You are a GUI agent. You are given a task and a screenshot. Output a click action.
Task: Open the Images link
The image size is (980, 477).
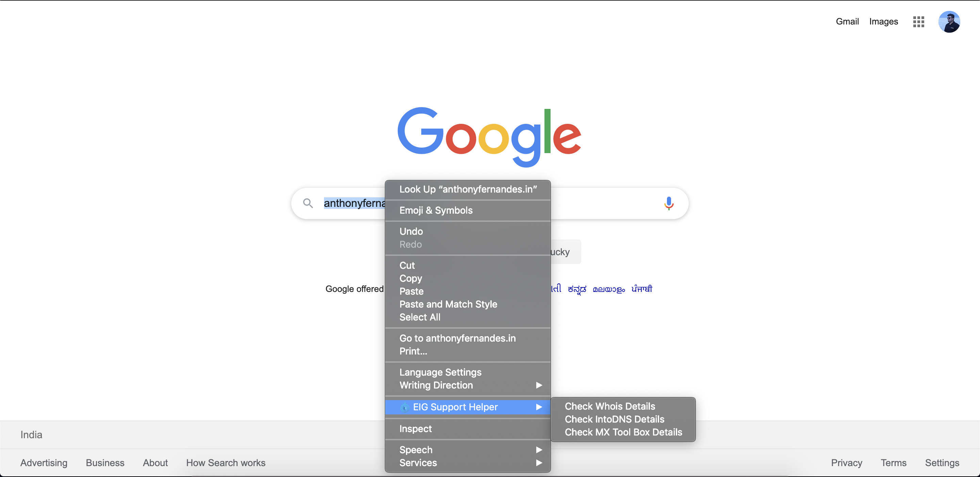tap(883, 22)
